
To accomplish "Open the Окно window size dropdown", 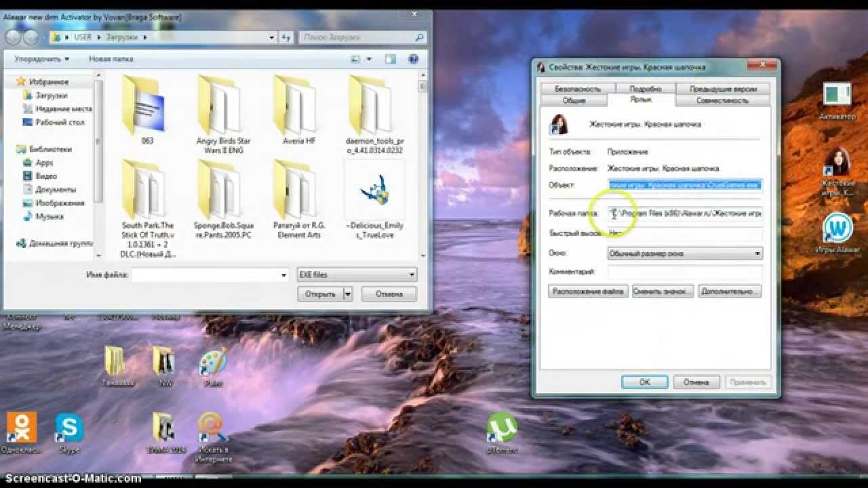I will point(685,253).
